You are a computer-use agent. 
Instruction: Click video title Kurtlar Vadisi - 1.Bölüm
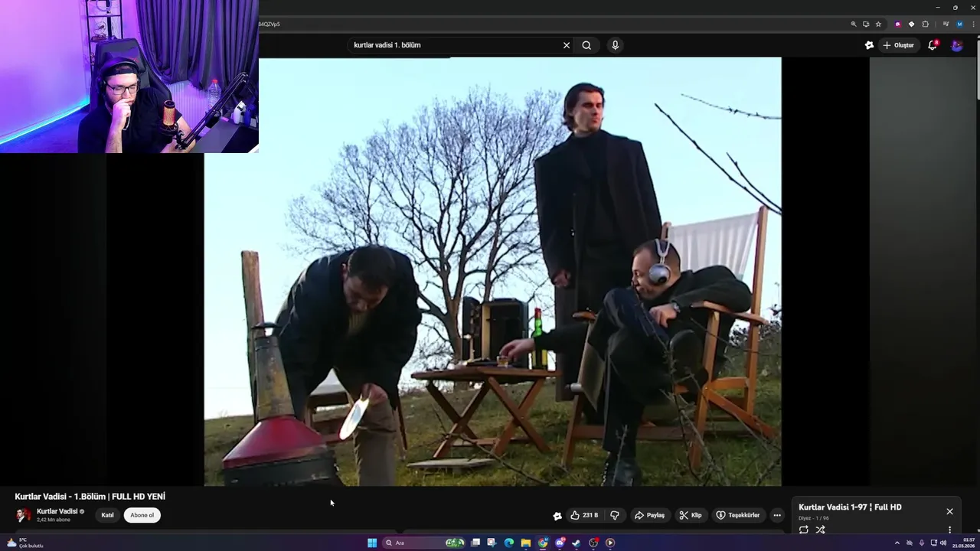click(90, 497)
